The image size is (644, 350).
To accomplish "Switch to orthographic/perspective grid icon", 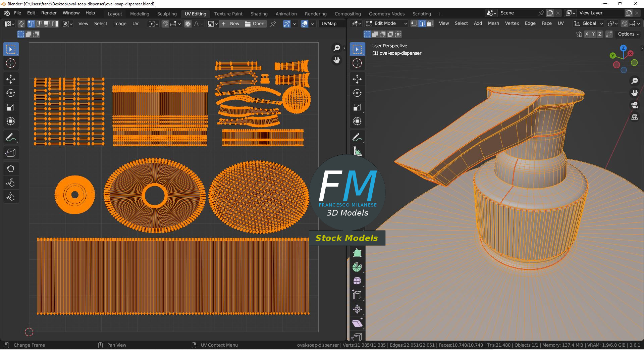I will [x=634, y=117].
